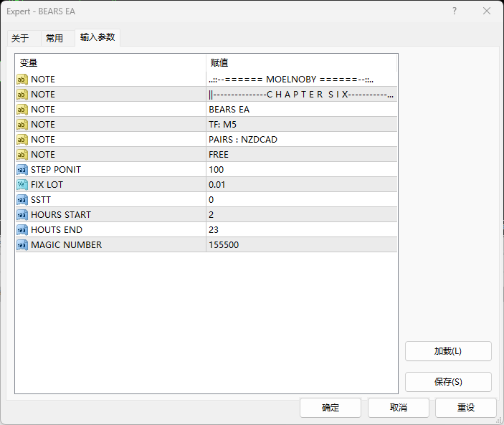Click the double-type icon for FIX LOT
The height and width of the screenshot is (425, 504).
click(22, 185)
